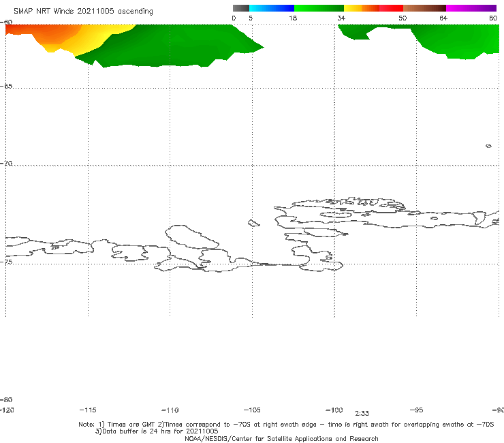Image resolution: width=504 pixels, height=443 pixels.
Task: Select the gray 0–5 segment of the color bar
Action: tap(241, 8)
